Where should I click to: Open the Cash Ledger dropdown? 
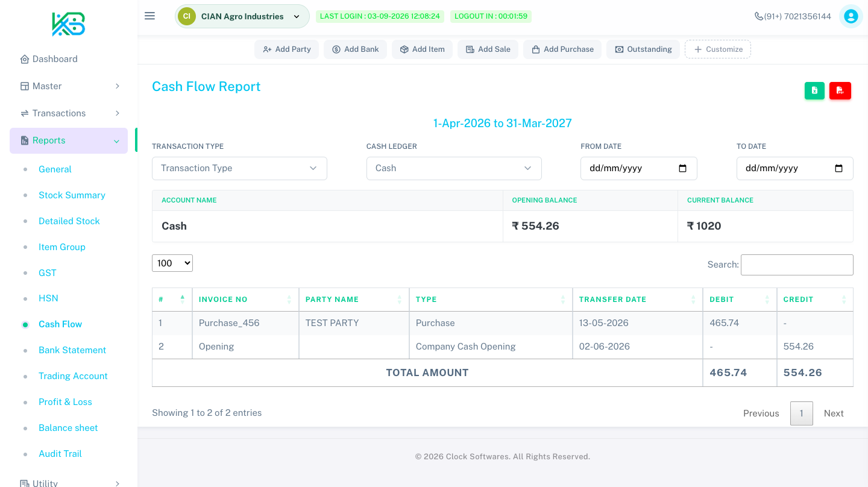pyautogui.click(x=454, y=168)
